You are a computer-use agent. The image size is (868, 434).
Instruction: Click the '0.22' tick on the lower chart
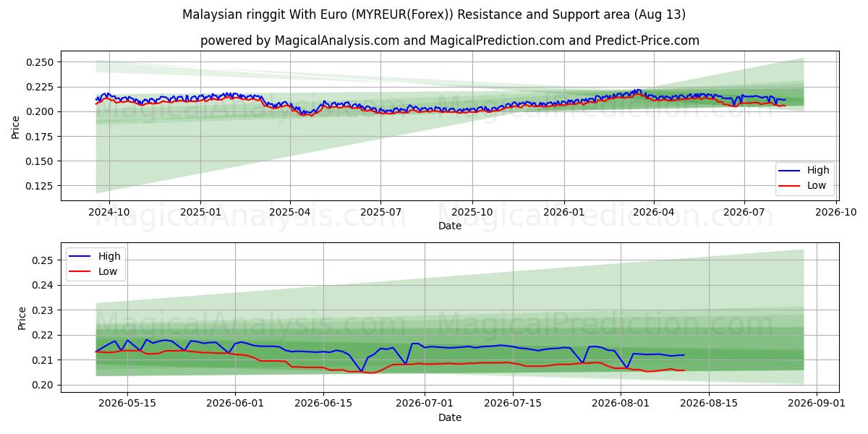click(44, 335)
